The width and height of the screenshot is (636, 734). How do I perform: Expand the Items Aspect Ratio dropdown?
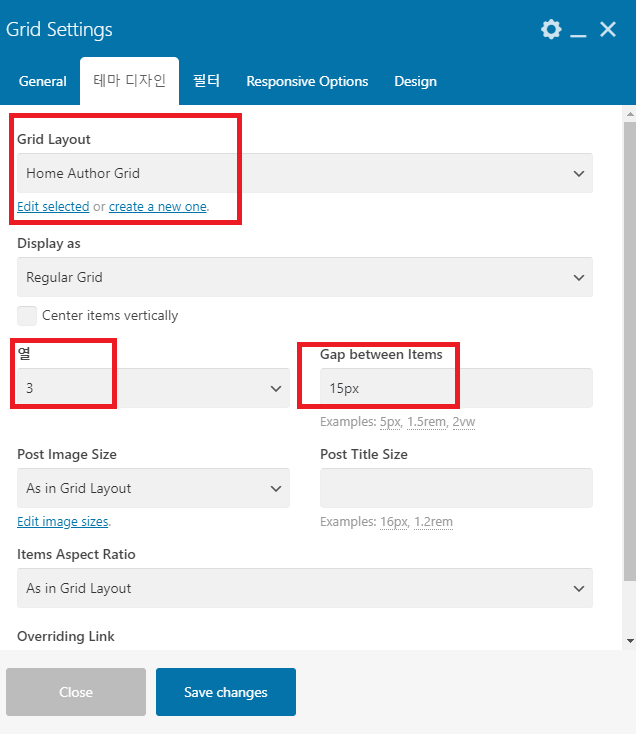[305, 588]
